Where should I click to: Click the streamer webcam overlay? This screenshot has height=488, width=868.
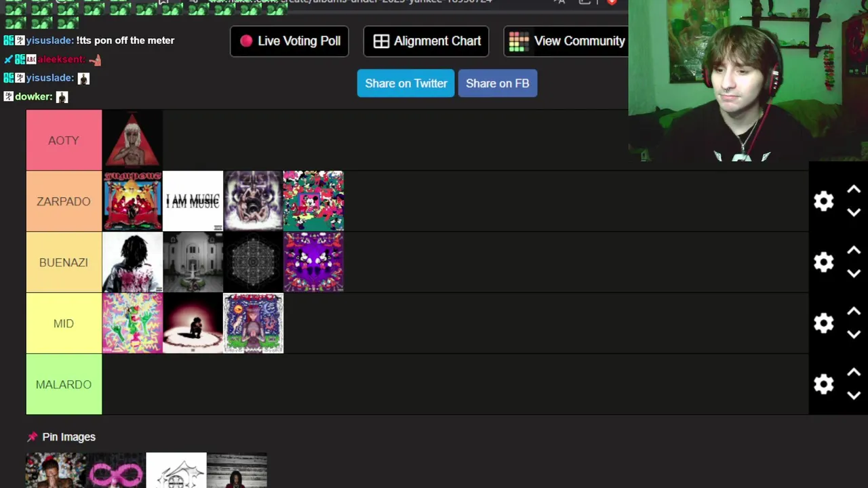pos(748,81)
